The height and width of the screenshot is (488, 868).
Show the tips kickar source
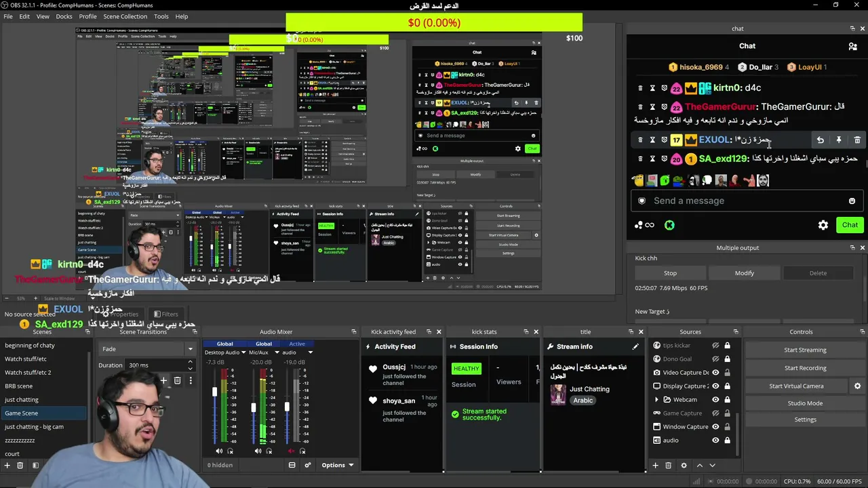(x=715, y=346)
